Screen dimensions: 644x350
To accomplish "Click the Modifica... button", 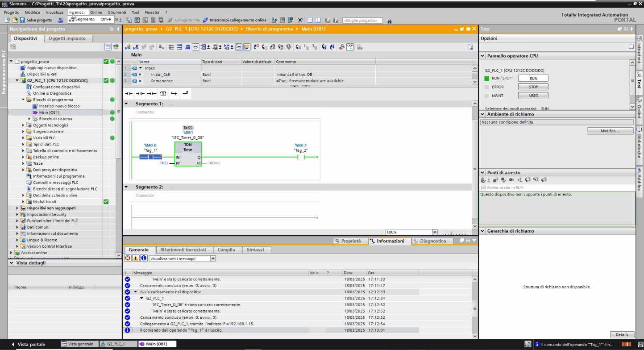I will coord(610,131).
